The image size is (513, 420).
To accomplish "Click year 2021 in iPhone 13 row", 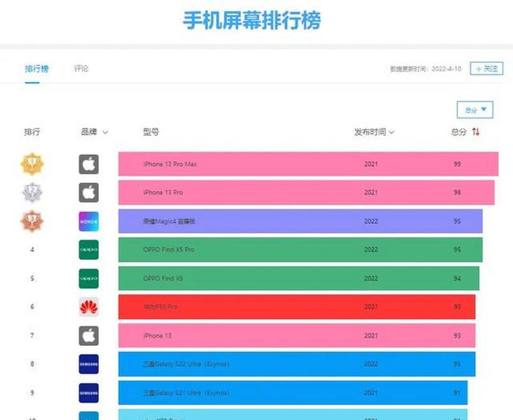I will click(x=371, y=335).
